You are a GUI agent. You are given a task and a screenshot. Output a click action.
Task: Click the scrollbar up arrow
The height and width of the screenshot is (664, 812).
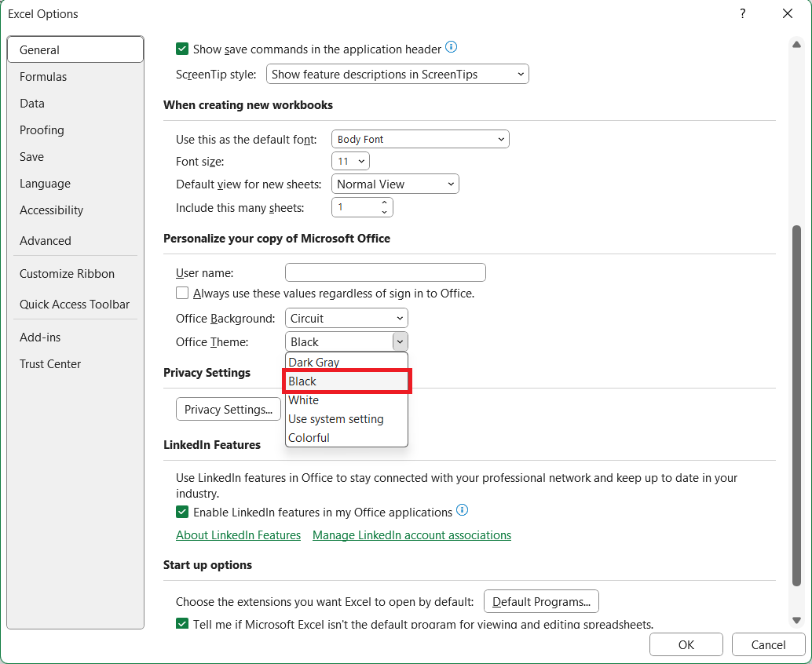pos(796,45)
